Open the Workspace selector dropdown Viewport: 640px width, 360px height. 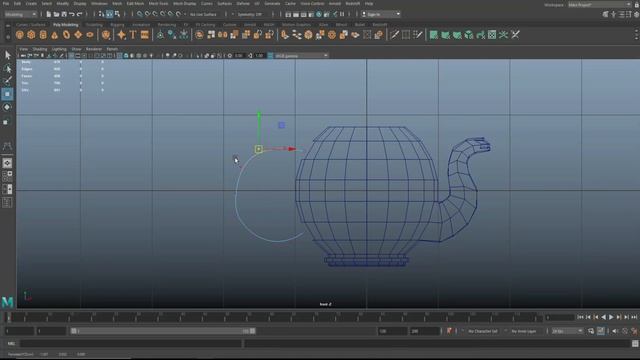tap(599, 5)
